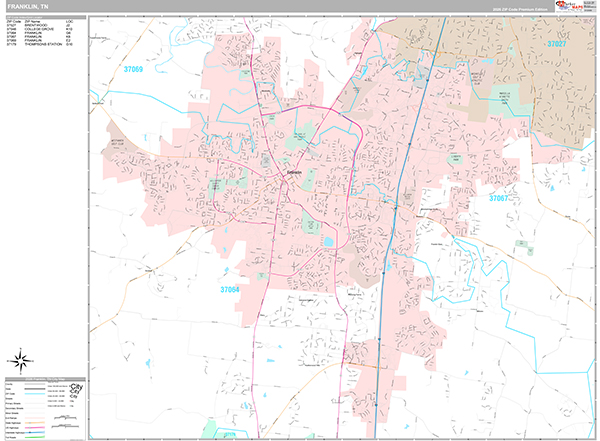The image size is (600, 441).
Task: Click the 37067 ZIP code label
Action: (499, 199)
